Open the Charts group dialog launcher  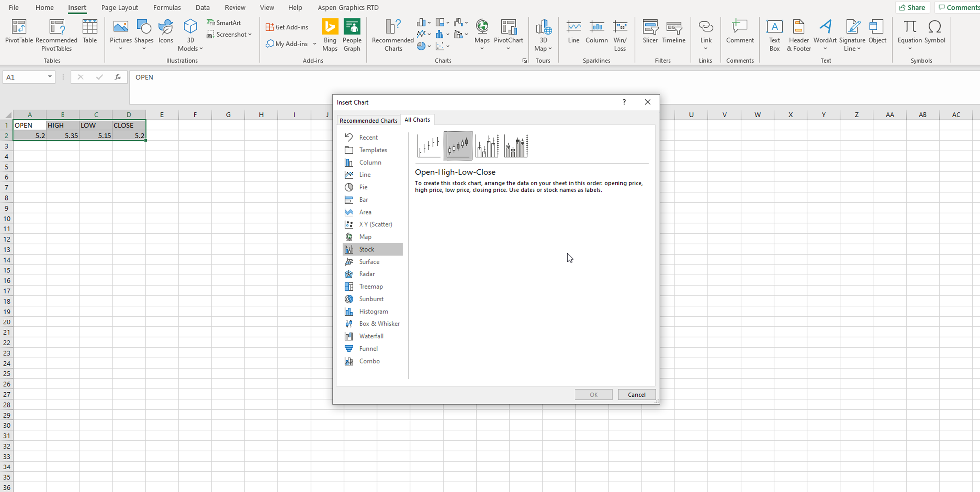tap(524, 61)
